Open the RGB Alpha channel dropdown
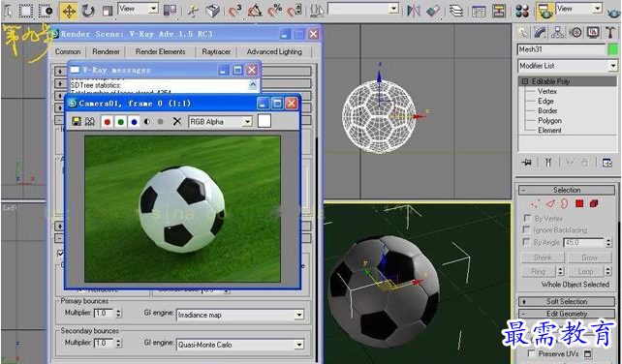622x364 pixels. tap(220, 122)
